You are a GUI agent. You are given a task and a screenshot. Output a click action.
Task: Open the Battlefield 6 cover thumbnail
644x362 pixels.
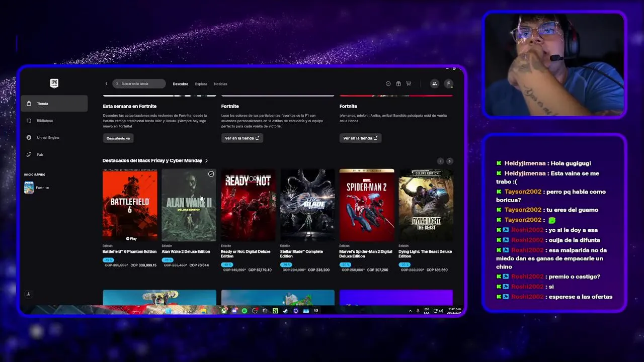[x=130, y=205]
